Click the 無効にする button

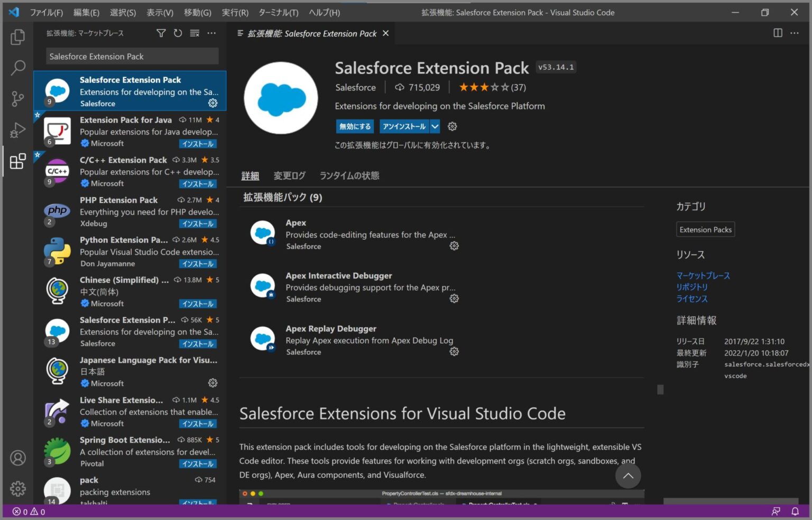tap(355, 126)
